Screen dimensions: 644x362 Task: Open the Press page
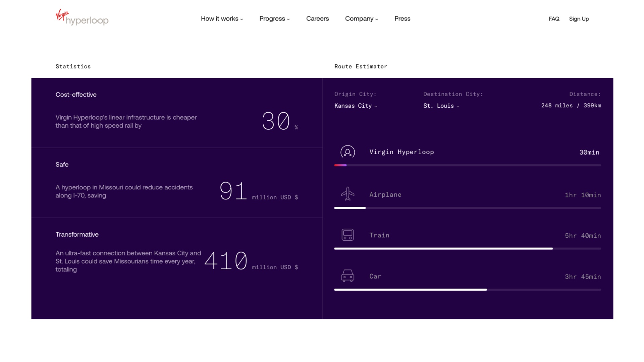402,19
